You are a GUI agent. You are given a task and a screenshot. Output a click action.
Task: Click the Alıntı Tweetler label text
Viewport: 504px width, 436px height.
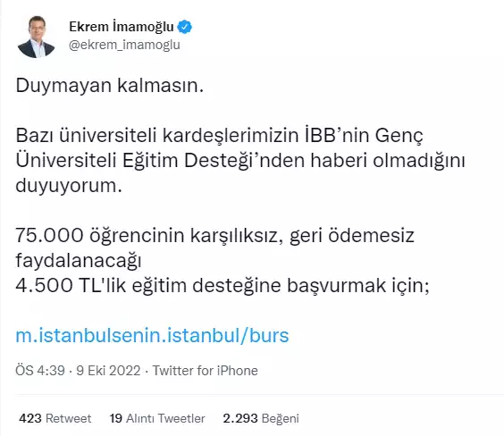click(x=165, y=418)
